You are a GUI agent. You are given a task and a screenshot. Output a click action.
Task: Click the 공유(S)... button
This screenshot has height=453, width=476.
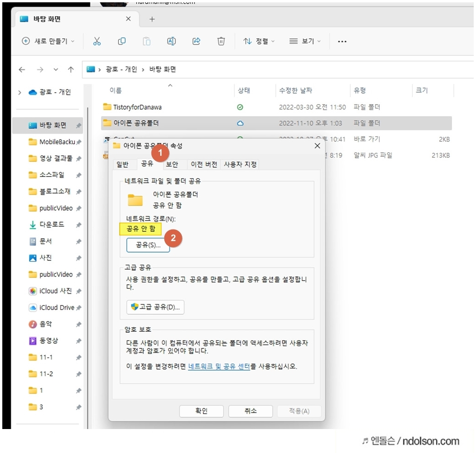pyautogui.click(x=148, y=245)
